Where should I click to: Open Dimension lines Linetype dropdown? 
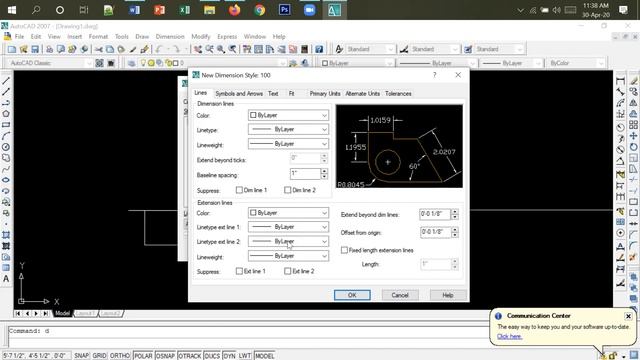(288, 129)
